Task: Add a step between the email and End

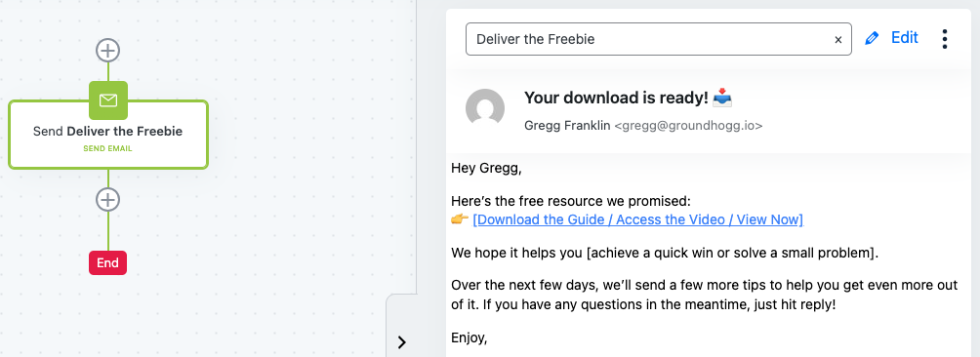Action: [108, 200]
